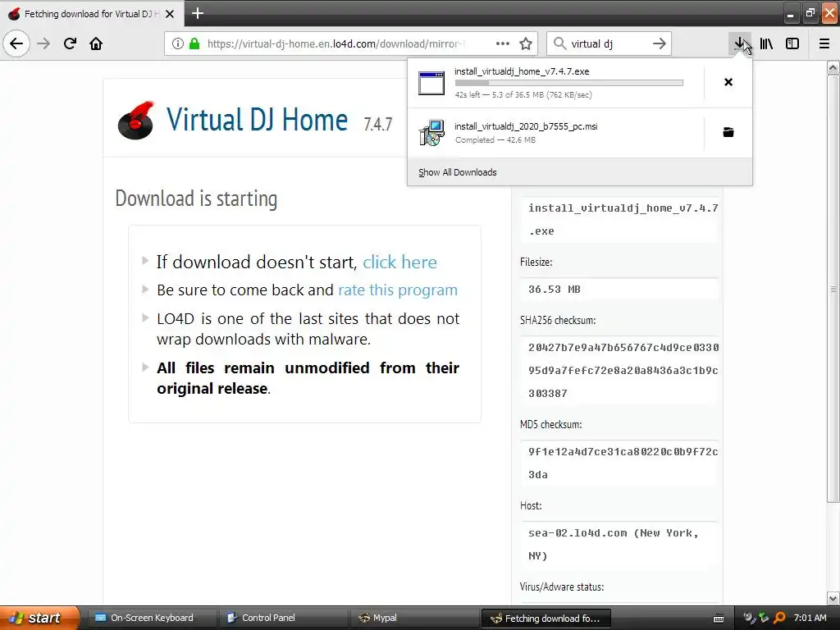Click the install_virtualdj_home_v7.4.7.exe filename text on the page
The height and width of the screenshot is (630, 840).
623,220
